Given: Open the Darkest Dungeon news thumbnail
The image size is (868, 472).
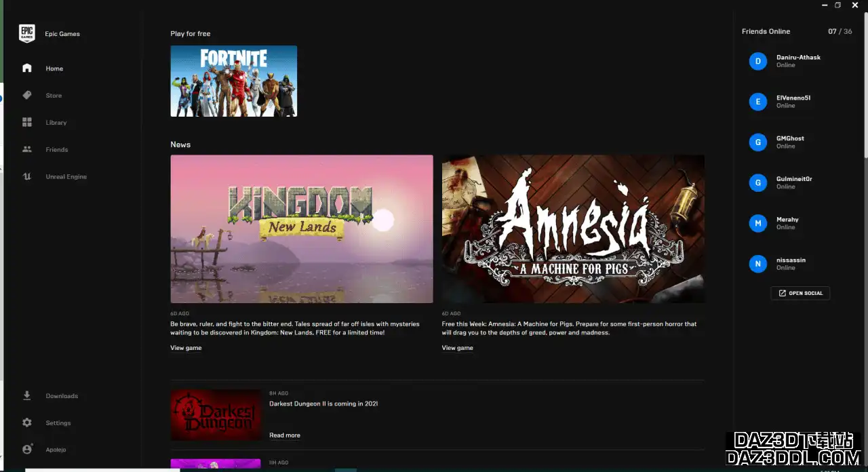Looking at the screenshot, I should point(216,415).
